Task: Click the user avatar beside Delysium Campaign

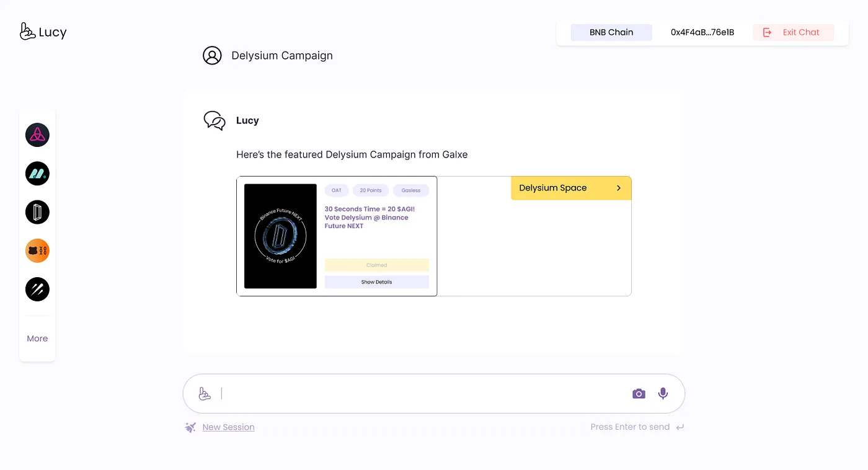Action: coord(212,55)
